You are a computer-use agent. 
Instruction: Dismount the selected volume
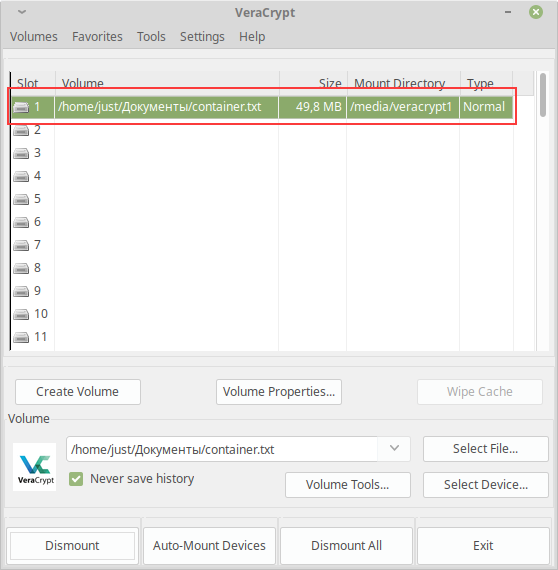tap(72, 546)
